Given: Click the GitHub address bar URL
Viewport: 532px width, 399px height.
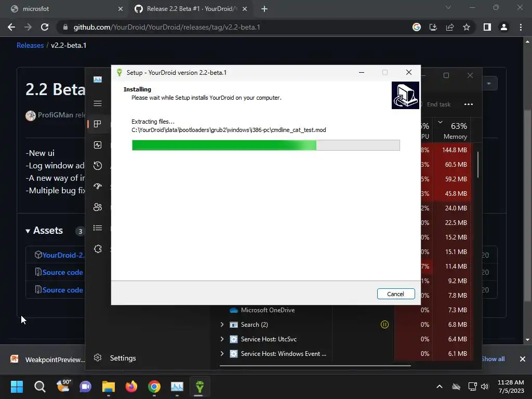Looking at the screenshot, I should point(167,27).
